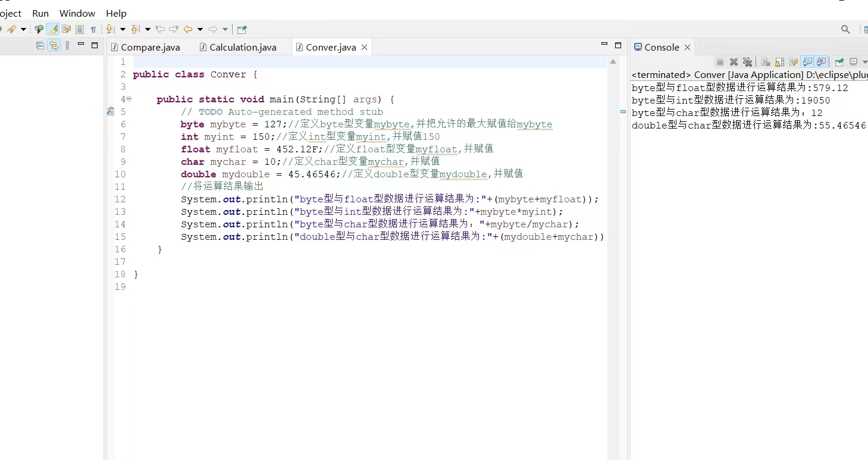Click console output line ending 579.12
The height and width of the screenshot is (460, 868).
pos(740,88)
